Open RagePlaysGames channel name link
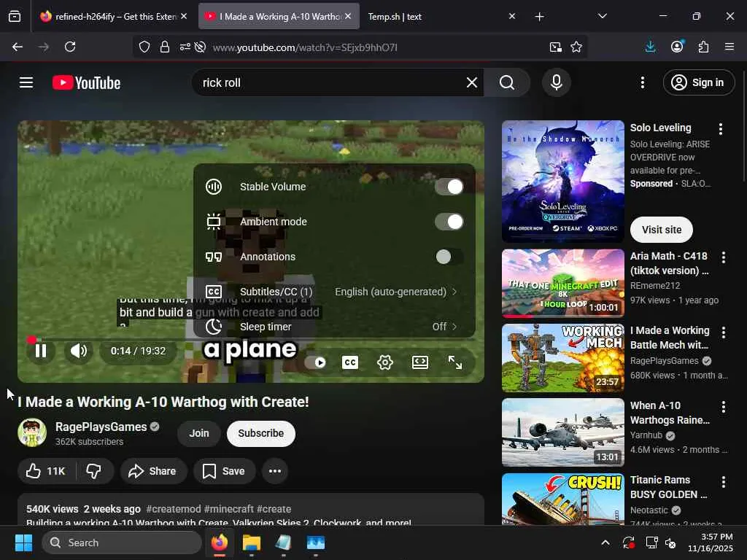Viewport: 747px width, 560px height. [101, 427]
